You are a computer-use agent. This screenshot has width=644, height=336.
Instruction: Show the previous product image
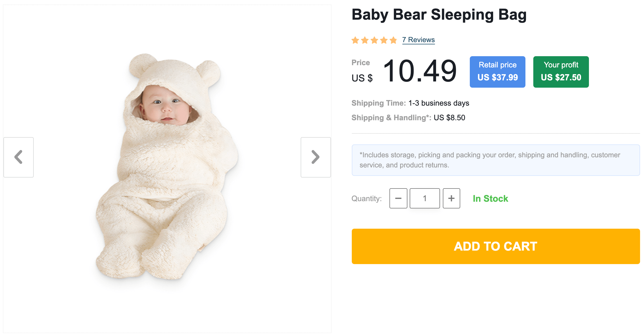19,157
